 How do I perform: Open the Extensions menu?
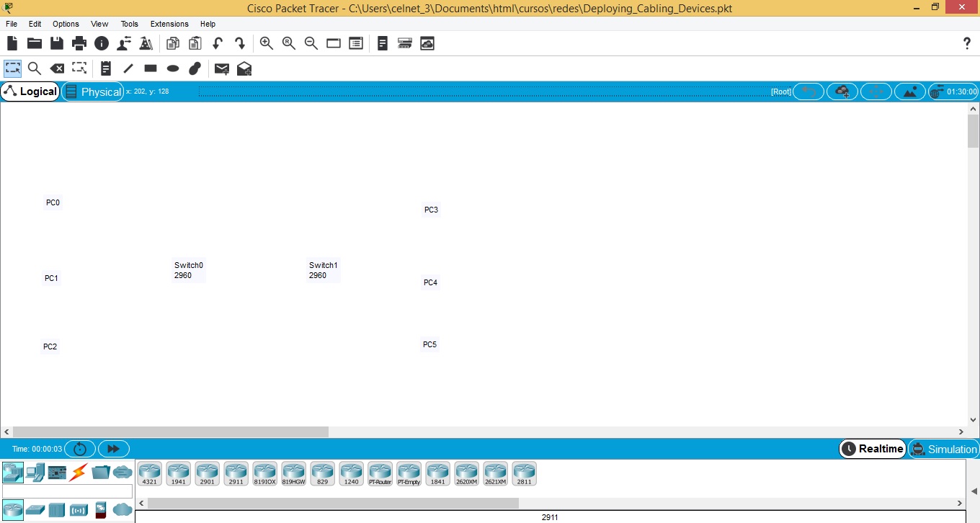point(169,24)
